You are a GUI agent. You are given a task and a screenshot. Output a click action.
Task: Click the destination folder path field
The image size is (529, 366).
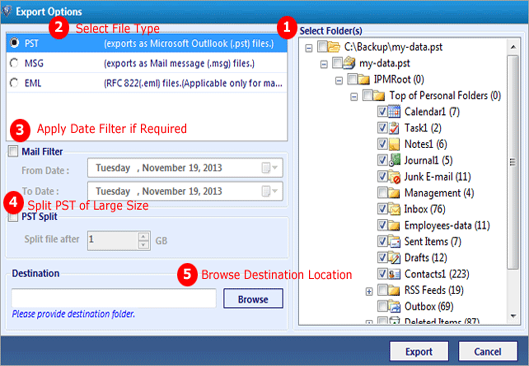114,298
